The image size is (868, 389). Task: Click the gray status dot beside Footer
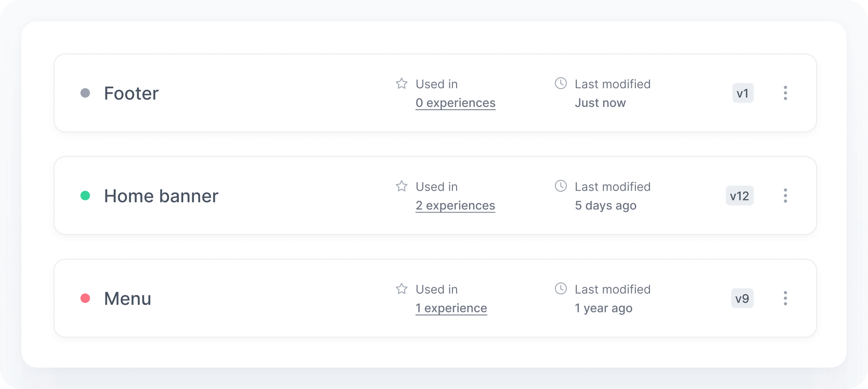[x=85, y=93]
